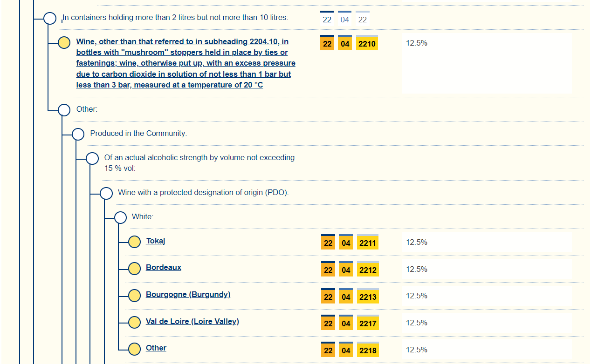The height and width of the screenshot is (364, 591).
Task: Click yellow circle node beside the last Other link
Action: (134, 349)
